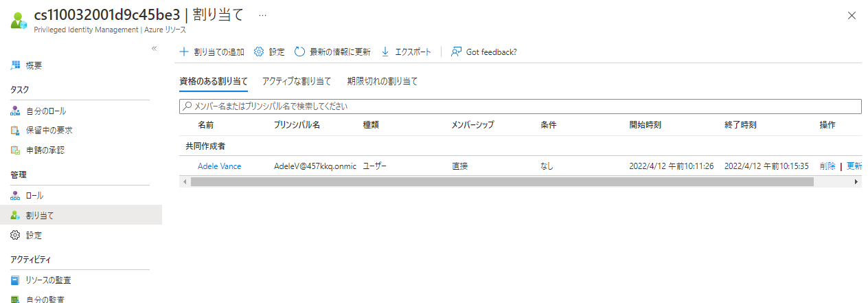Click the refresh icon for 最新の情報に更新
This screenshot has width=868, height=303.
pos(299,52)
